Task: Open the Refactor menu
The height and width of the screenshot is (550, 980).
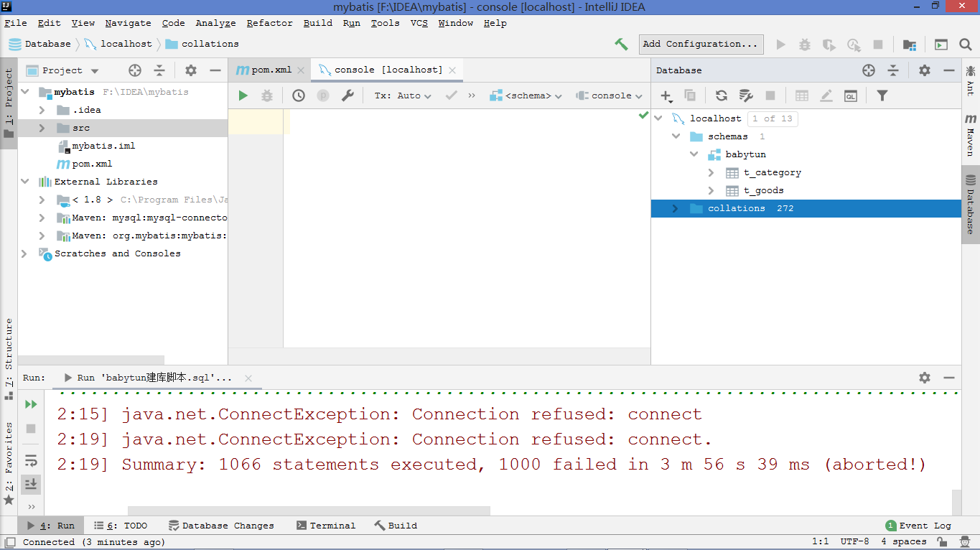Action: click(x=269, y=23)
